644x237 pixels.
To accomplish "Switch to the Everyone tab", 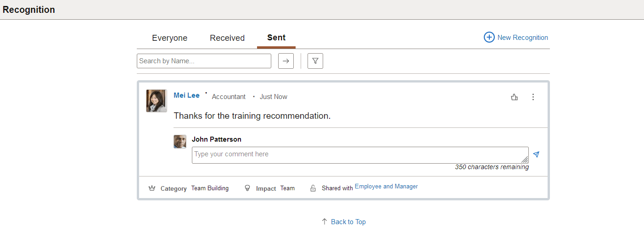I will coord(169,38).
